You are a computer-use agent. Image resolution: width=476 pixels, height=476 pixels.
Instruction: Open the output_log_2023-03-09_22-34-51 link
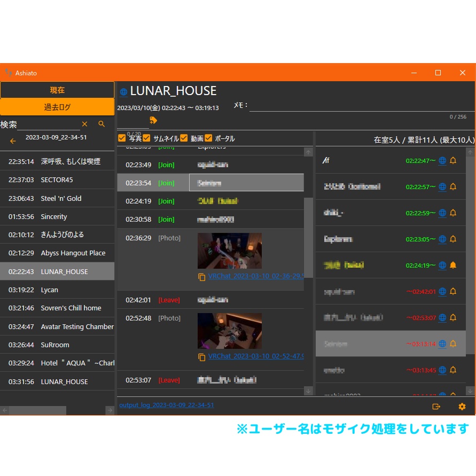166,405
